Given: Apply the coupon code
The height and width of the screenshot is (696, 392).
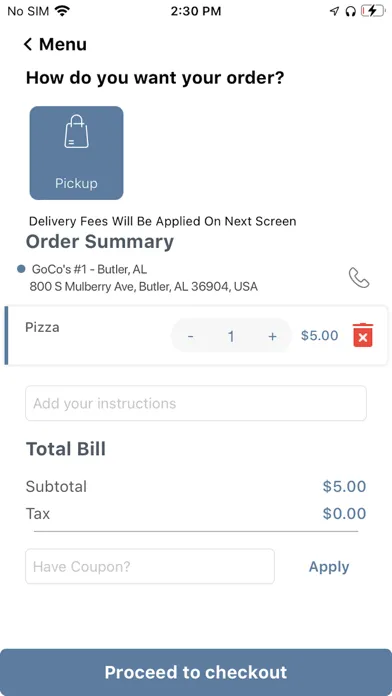Looking at the screenshot, I should pos(329,567).
